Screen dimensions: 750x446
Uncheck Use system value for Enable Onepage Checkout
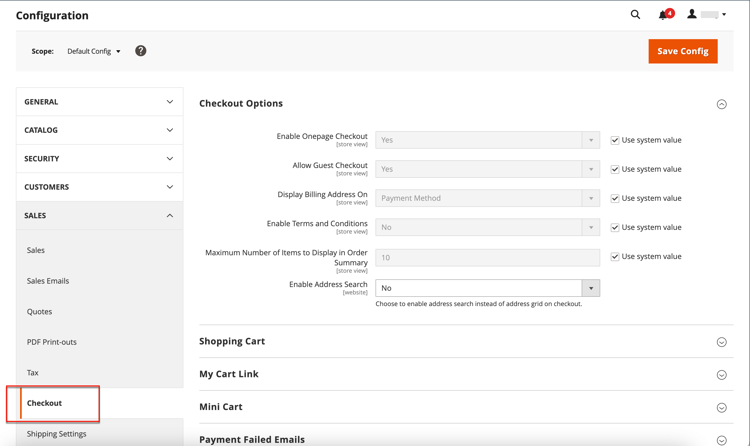(x=615, y=140)
